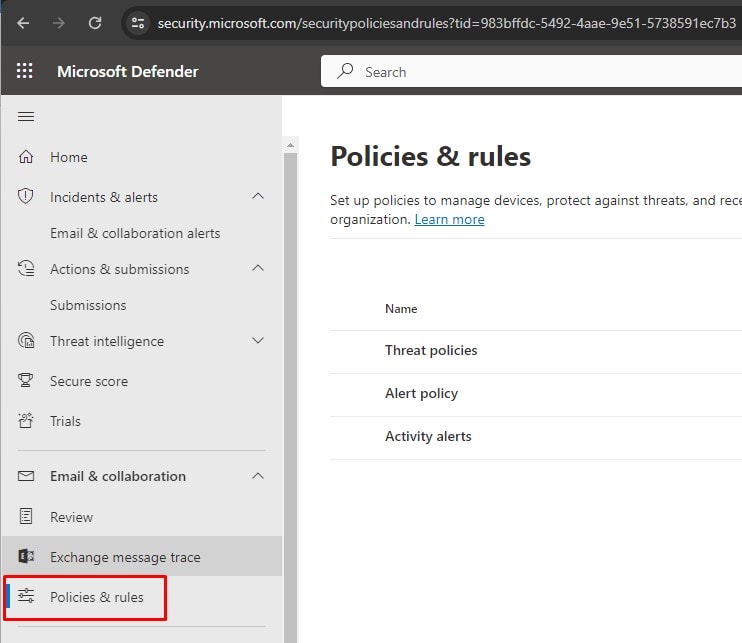The image size is (742, 643).
Task: Open Activity alerts row
Action: point(536,436)
